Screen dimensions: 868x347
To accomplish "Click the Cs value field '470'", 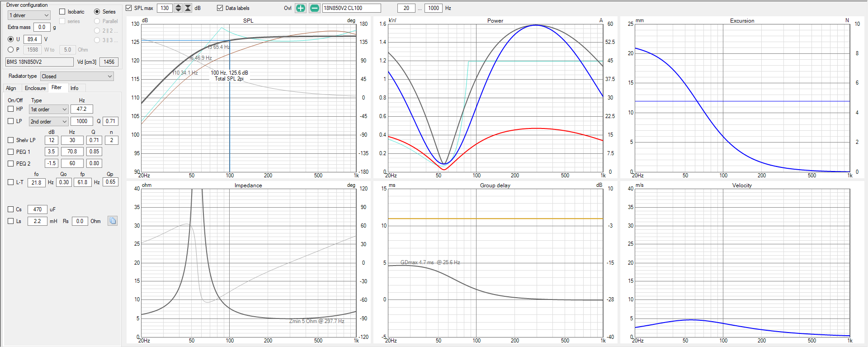I will tap(38, 209).
